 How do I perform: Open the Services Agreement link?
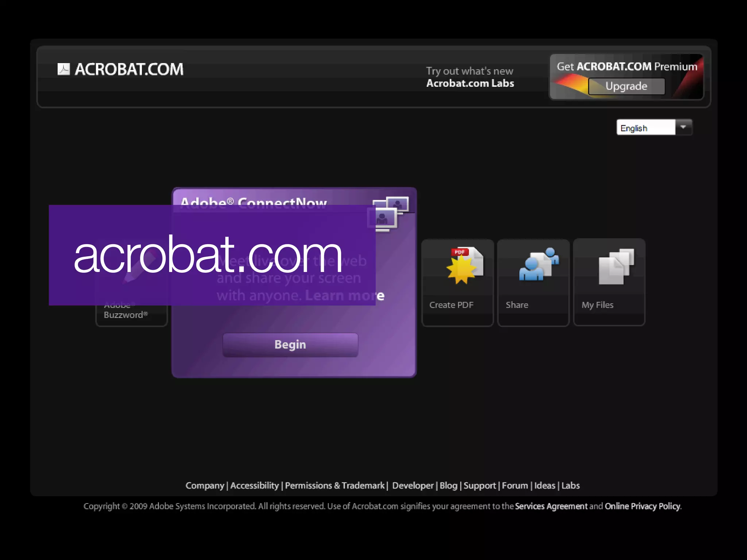(551, 506)
